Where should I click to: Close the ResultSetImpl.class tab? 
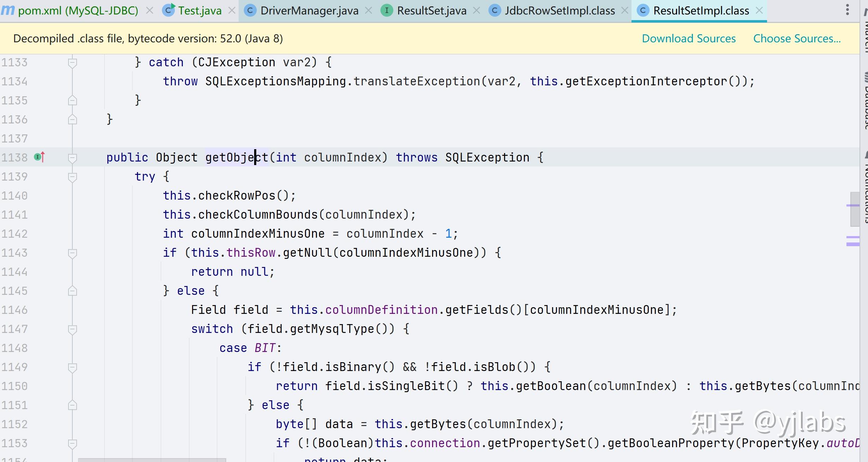point(759,11)
